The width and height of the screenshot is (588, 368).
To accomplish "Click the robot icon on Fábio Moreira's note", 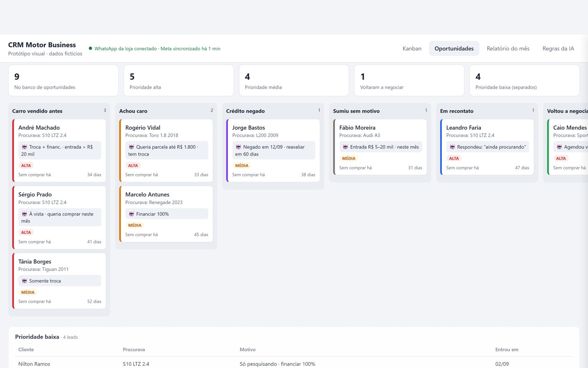I will 345,147.
